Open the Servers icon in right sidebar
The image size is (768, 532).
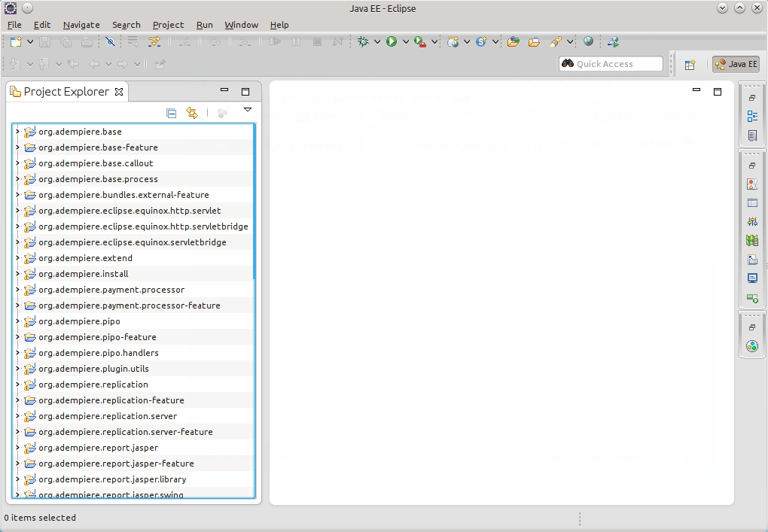751,298
